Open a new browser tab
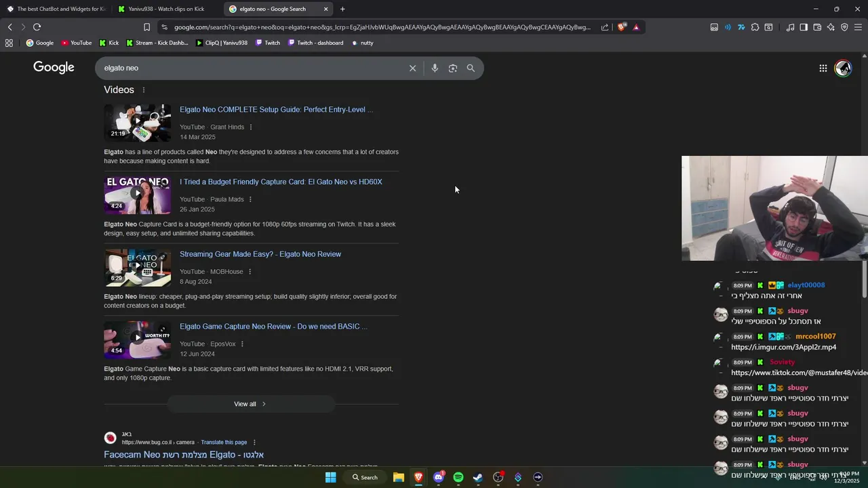Image resolution: width=868 pixels, height=488 pixels. (342, 9)
